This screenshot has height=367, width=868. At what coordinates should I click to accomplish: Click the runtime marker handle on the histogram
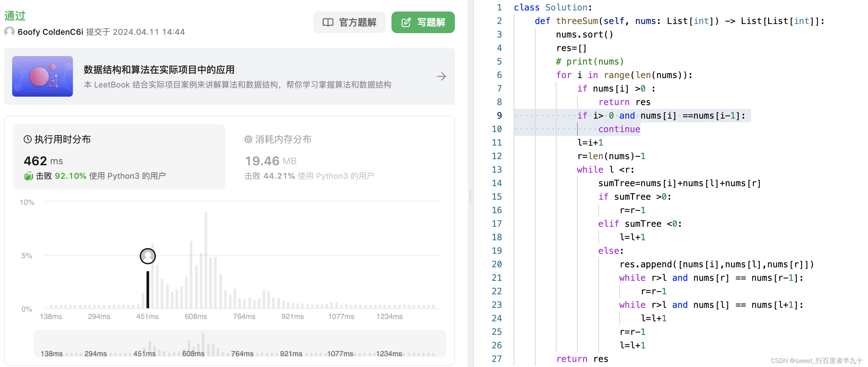(147, 256)
